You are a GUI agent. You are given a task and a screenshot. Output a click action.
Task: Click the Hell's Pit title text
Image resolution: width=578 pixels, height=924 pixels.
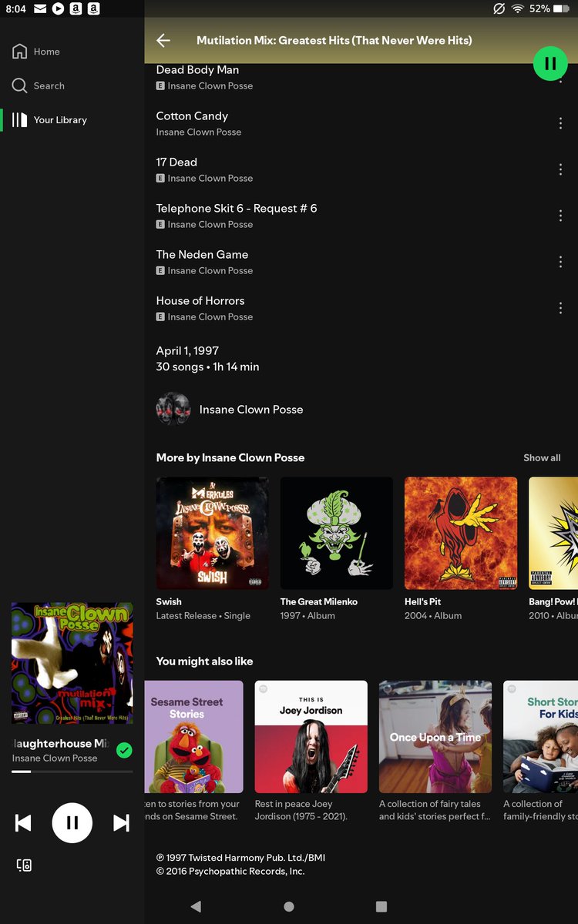click(422, 601)
